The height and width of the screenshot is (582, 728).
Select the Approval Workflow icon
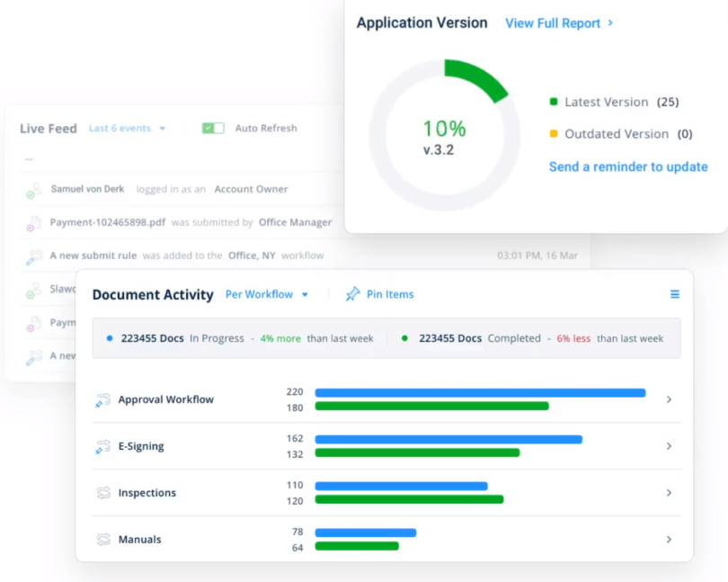click(101, 398)
